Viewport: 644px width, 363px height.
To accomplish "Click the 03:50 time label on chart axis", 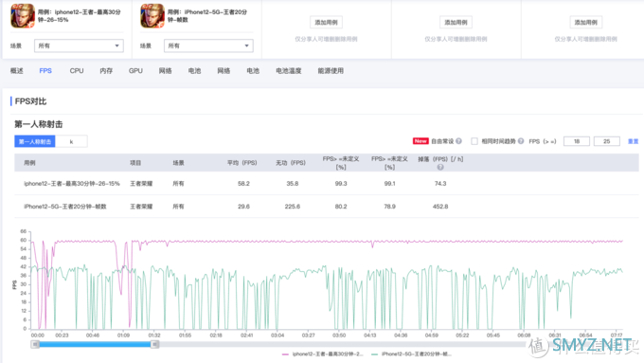I will (x=339, y=336).
